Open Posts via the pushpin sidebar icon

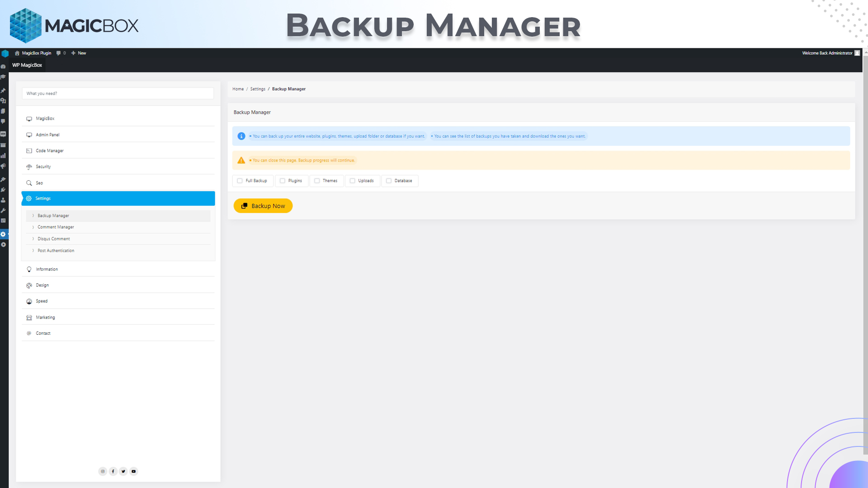pos(3,90)
